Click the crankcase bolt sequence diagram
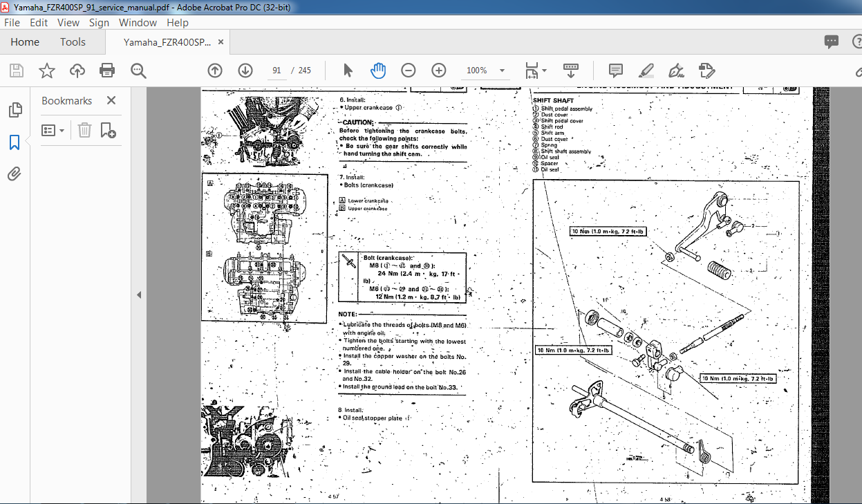This screenshot has width=862, height=504. (264, 248)
